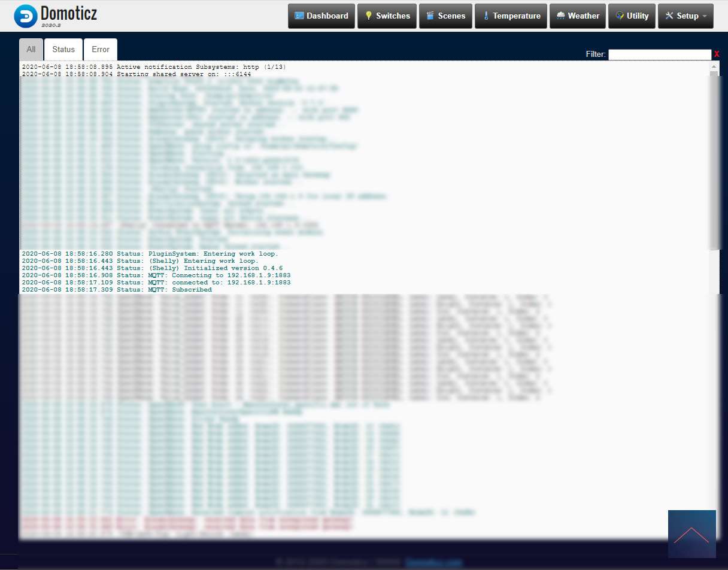Image resolution: width=728 pixels, height=570 pixels.
Task: Switch to the Status log tab
Action: pyautogui.click(x=63, y=50)
